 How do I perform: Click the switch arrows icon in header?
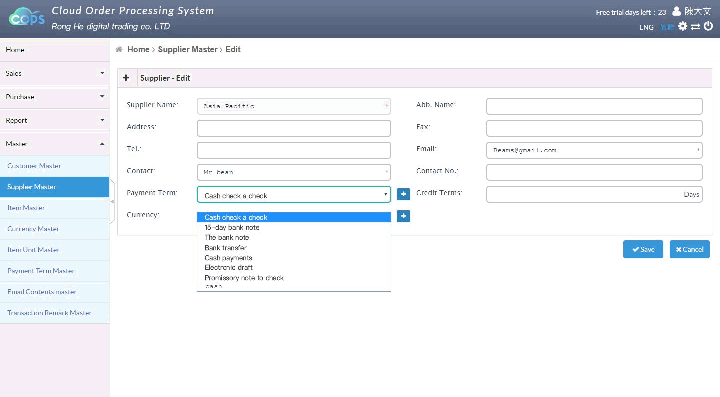pyautogui.click(x=696, y=27)
